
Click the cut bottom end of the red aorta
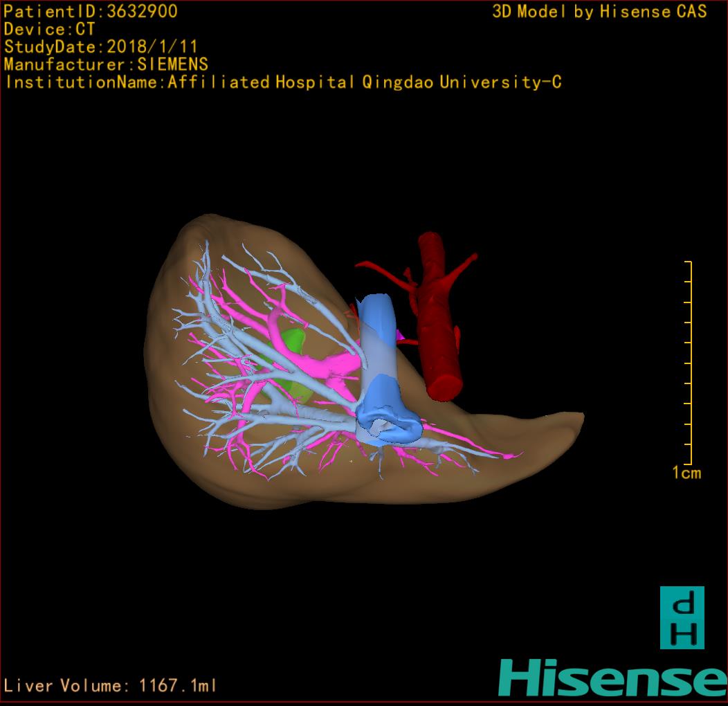(x=444, y=388)
